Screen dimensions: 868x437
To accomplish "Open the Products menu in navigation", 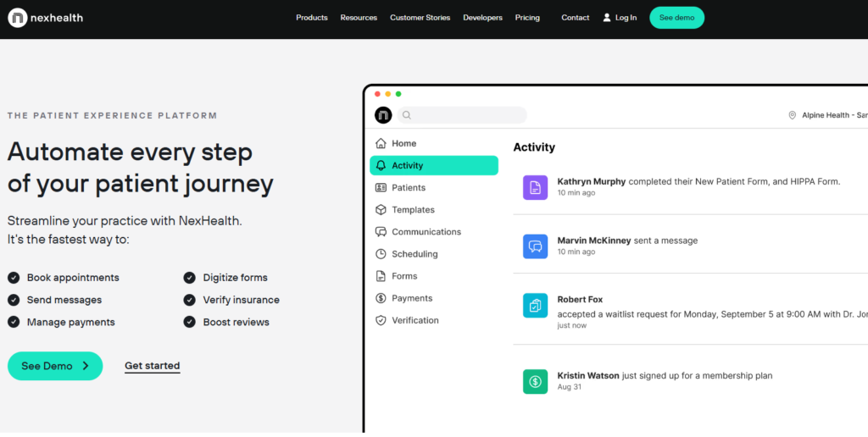I will pos(311,18).
